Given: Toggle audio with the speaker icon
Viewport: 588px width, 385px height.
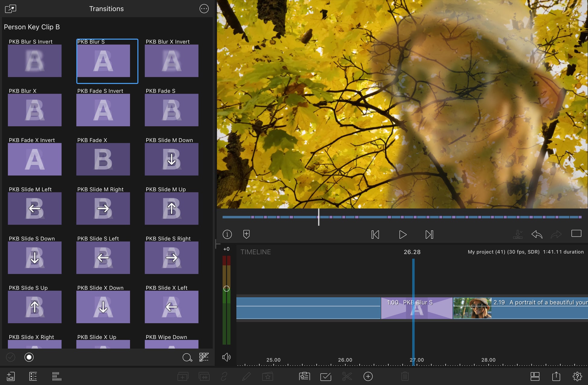Looking at the screenshot, I should click(226, 358).
